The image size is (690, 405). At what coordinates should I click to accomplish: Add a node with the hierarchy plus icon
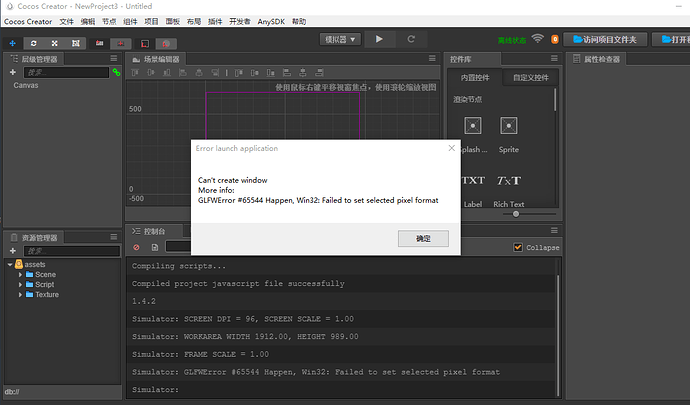click(13, 72)
